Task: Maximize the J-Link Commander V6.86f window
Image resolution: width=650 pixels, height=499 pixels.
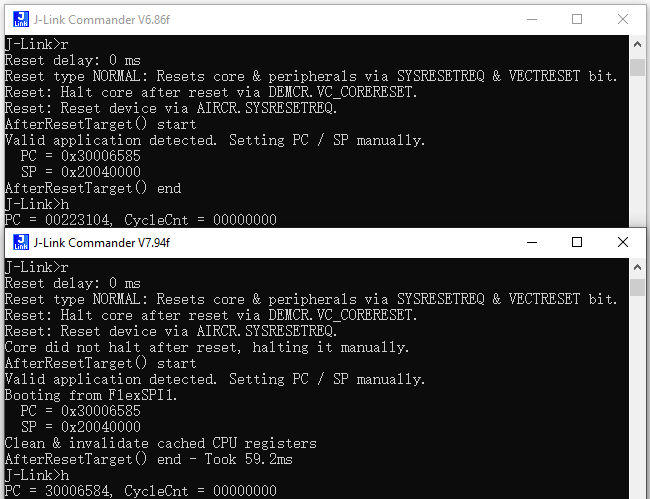Action: click(577, 19)
